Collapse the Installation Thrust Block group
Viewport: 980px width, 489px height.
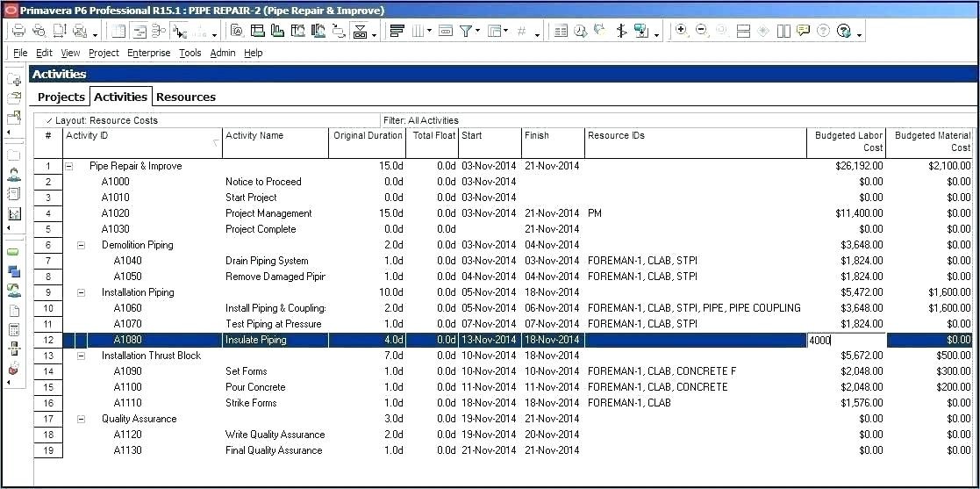coord(82,356)
